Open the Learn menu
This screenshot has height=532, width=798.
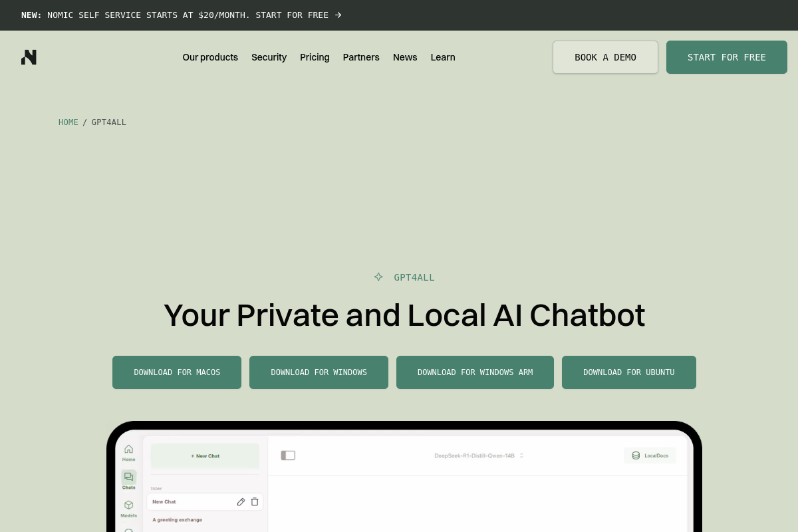[443, 57]
